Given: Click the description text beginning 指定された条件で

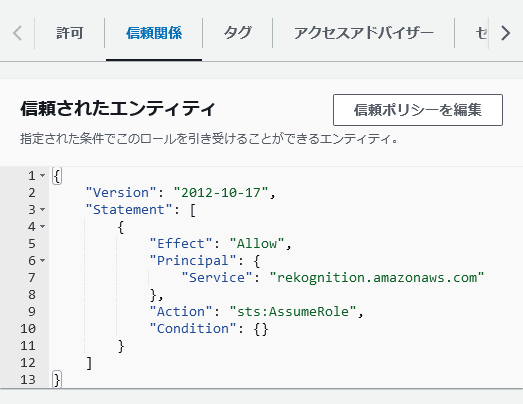Looking at the screenshot, I should [209, 138].
